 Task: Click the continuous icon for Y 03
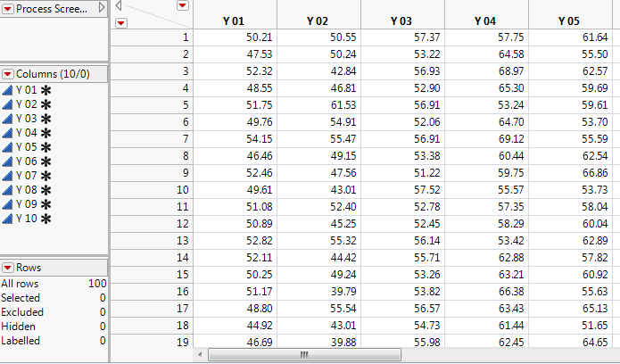pyautogui.click(x=7, y=119)
